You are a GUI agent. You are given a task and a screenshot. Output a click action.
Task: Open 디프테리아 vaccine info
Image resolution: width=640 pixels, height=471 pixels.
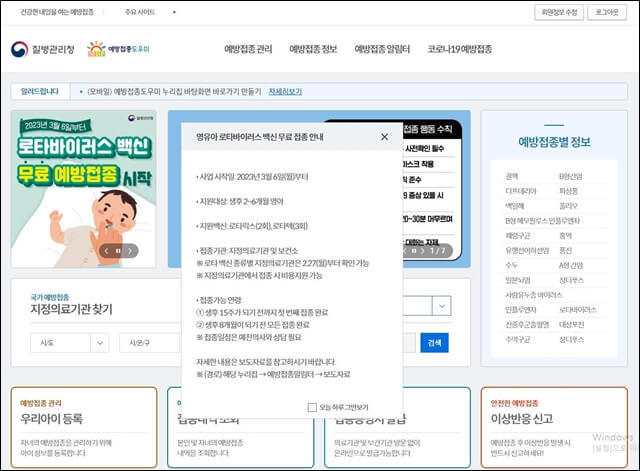coord(521,191)
